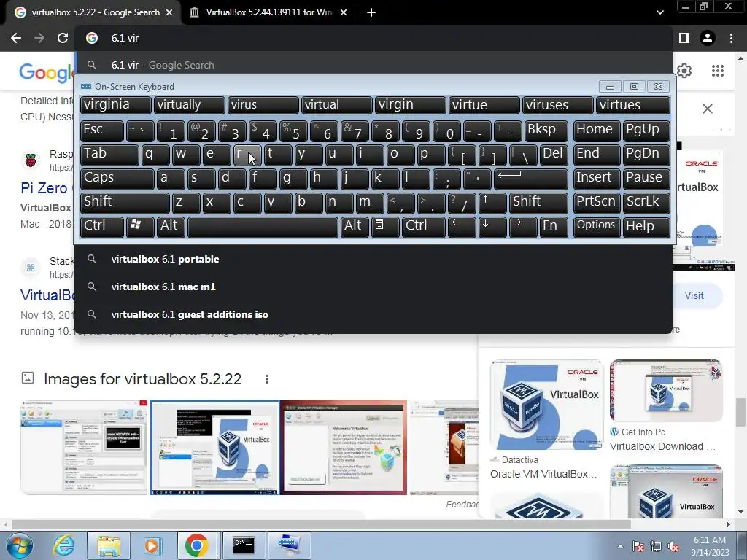Click the vertical page scrollbar thumb
The image size is (747, 560).
(x=740, y=411)
